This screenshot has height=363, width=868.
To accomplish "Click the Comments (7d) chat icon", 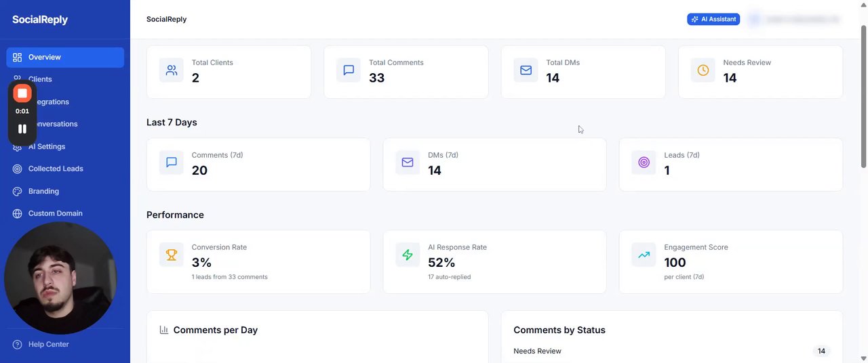I will pos(172,163).
